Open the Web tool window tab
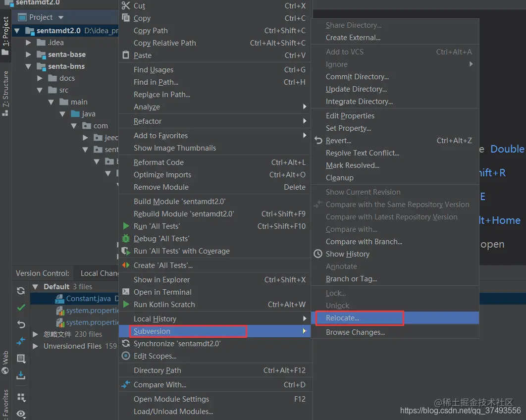 [x=5, y=363]
